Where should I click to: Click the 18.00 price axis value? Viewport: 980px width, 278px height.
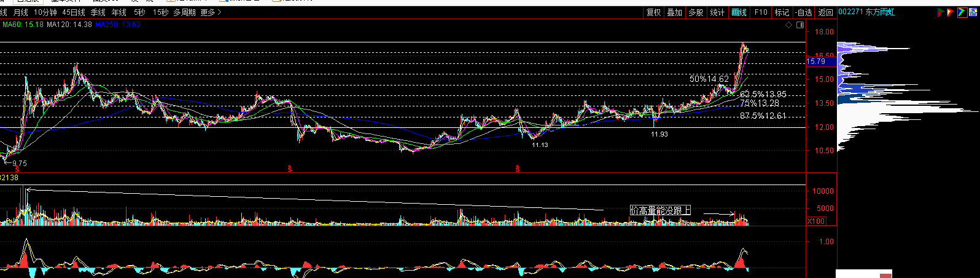click(825, 32)
